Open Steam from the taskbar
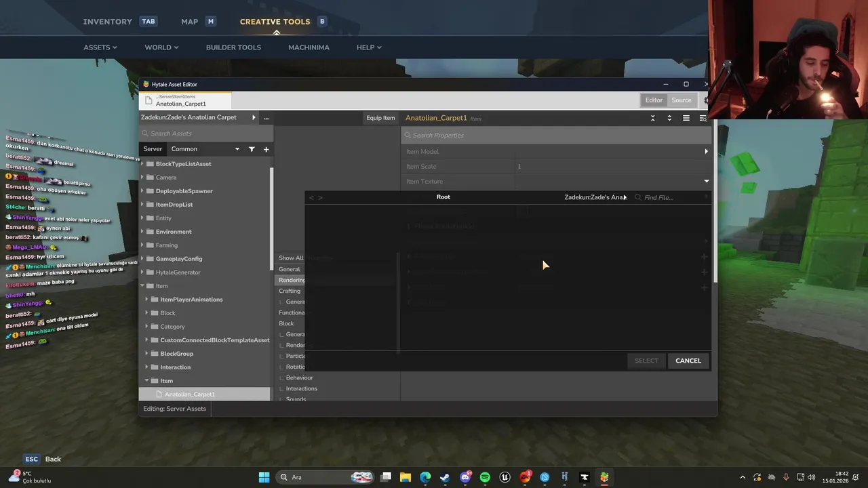 [445, 477]
